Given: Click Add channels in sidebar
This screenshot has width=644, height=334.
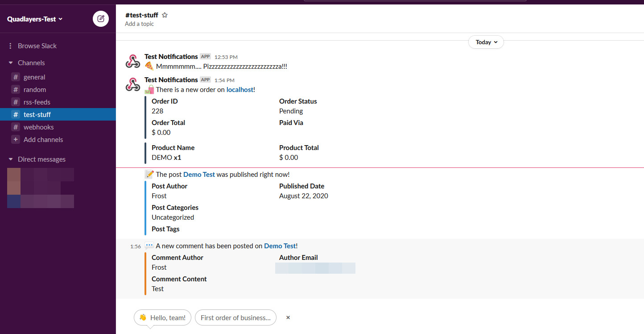Looking at the screenshot, I should click(43, 140).
